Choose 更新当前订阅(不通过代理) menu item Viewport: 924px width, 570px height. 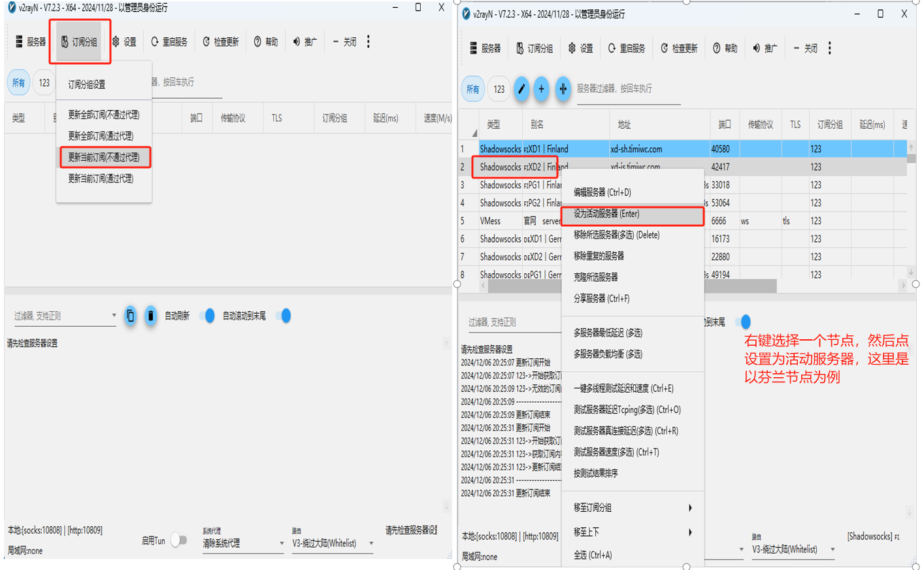105,158
